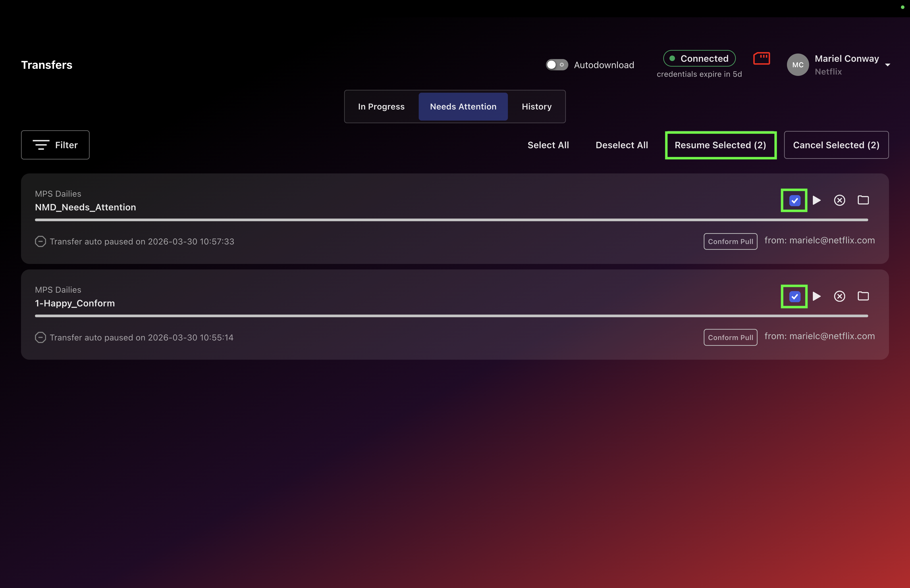Click the Deselect All link

click(622, 145)
